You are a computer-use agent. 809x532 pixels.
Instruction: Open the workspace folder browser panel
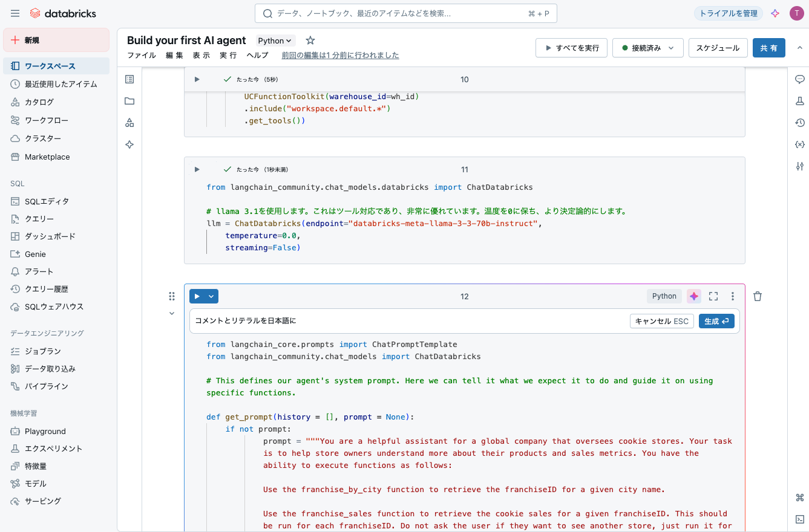pyautogui.click(x=129, y=101)
